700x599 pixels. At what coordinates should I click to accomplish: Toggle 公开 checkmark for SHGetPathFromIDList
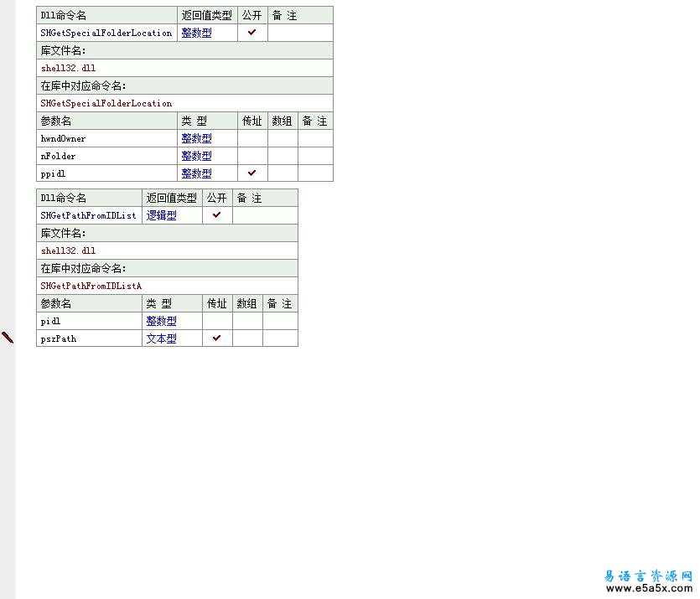coord(216,215)
